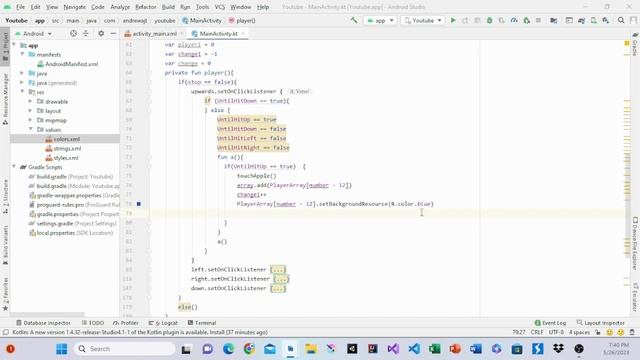Collapse the values folder arrow
Image resolution: width=640 pixels, height=360 pixels.
[30, 129]
